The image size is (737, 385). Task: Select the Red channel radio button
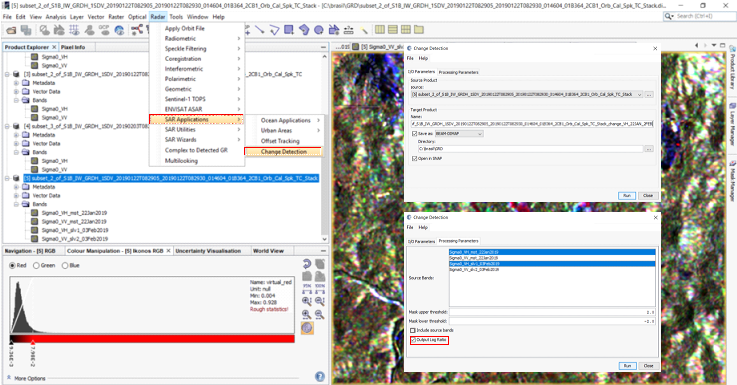coord(13,266)
